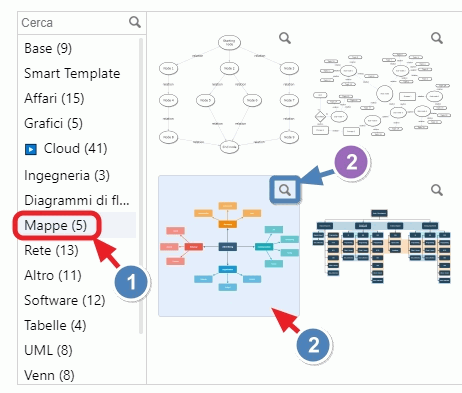Screen dimensions: 462x393
Task: Click the blue play icon beside Cloud
Action: click(31, 149)
